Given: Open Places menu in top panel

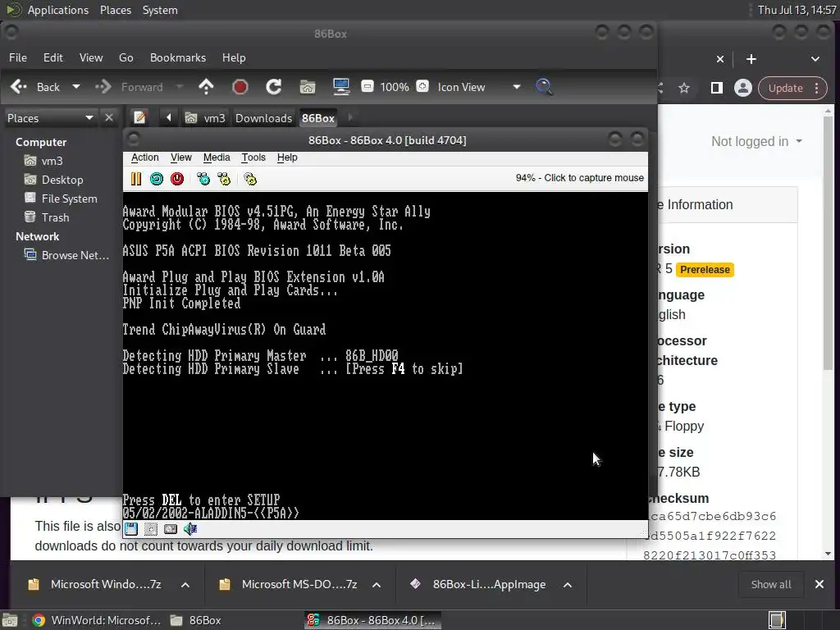Looking at the screenshot, I should [x=115, y=10].
